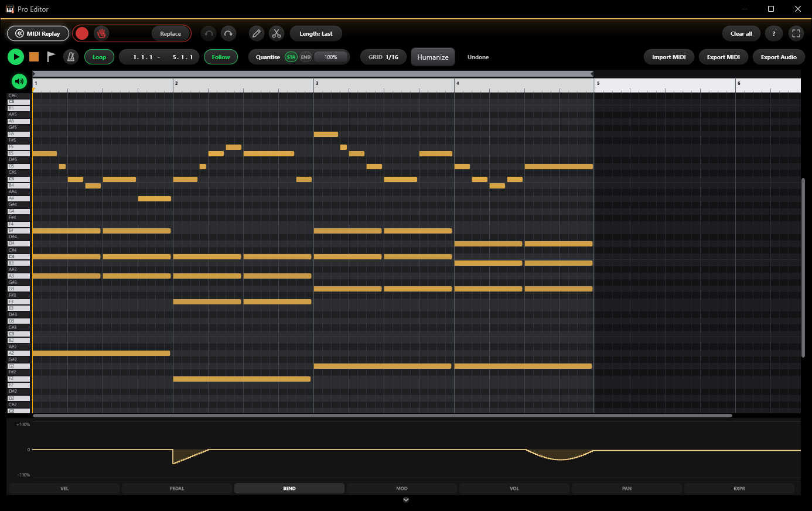Open the VOL lane tab

click(514, 488)
